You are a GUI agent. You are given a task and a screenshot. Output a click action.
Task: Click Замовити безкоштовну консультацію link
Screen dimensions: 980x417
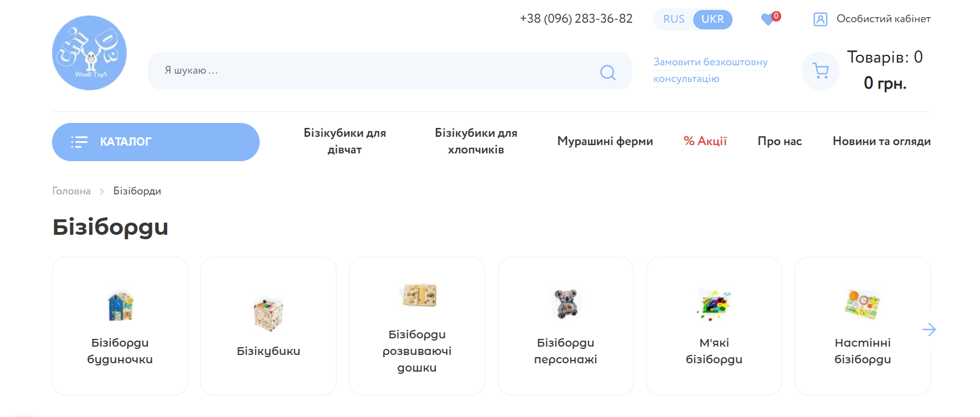click(x=710, y=70)
